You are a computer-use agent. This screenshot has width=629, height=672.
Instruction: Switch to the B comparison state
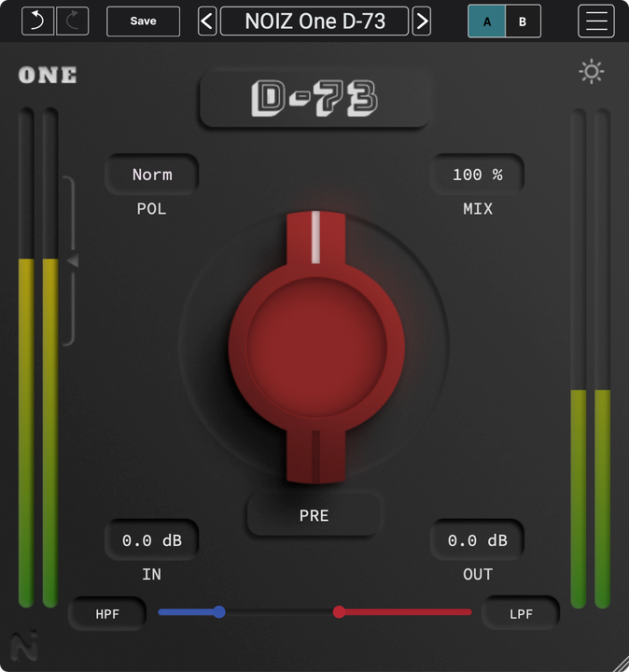tap(523, 21)
